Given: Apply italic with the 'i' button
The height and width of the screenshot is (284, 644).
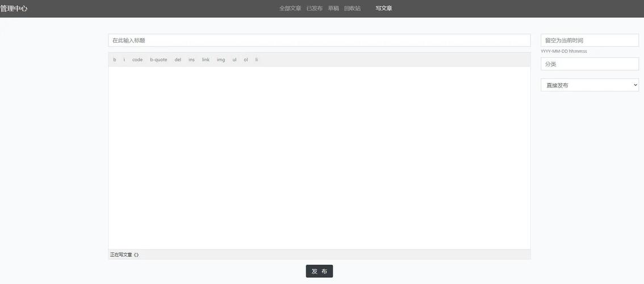Looking at the screenshot, I should 124,60.
